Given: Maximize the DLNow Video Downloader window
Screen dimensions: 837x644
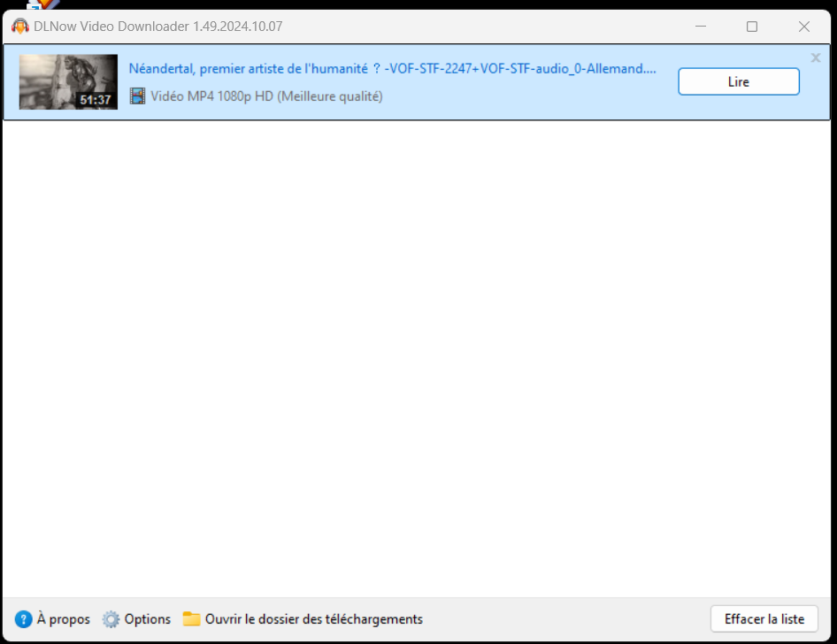Looking at the screenshot, I should point(752,27).
